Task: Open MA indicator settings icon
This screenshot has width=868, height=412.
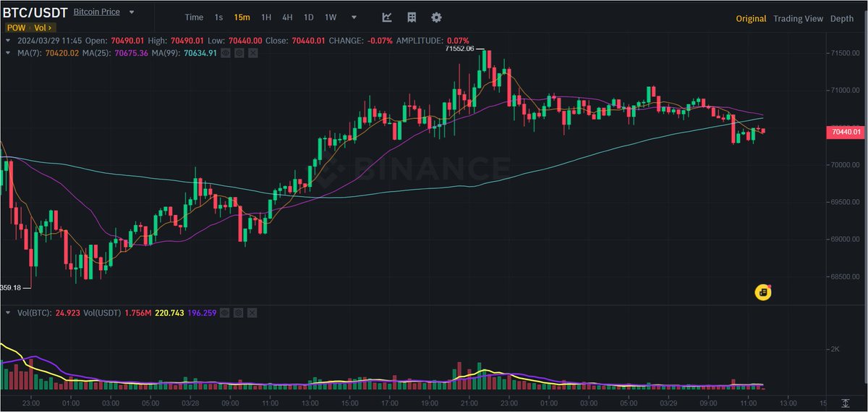Action: (x=239, y=53)
